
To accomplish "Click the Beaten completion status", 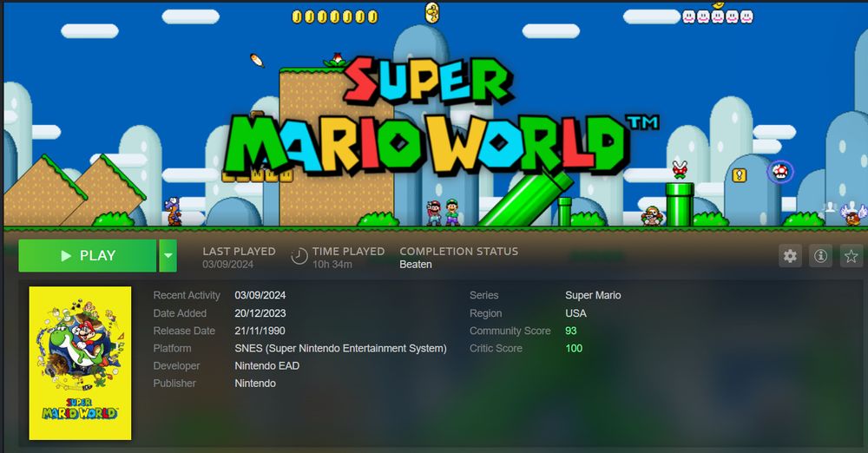I will pyautogui.click(x=416, y=265).
